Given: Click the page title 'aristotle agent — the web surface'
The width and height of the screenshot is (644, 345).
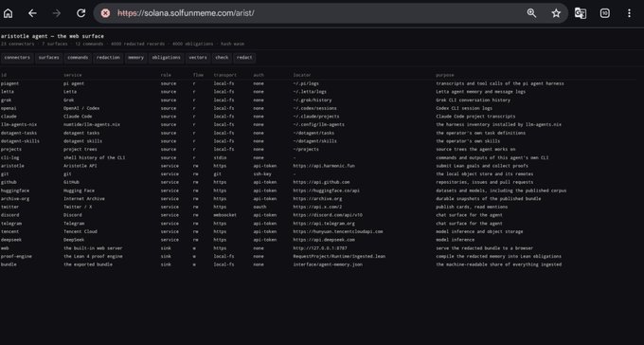Looking at the screenshot, I should pos(52,36).
